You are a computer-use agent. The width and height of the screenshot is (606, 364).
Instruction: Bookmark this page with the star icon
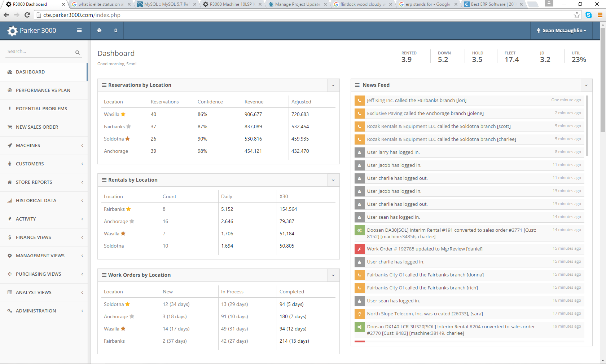point(577,15)
